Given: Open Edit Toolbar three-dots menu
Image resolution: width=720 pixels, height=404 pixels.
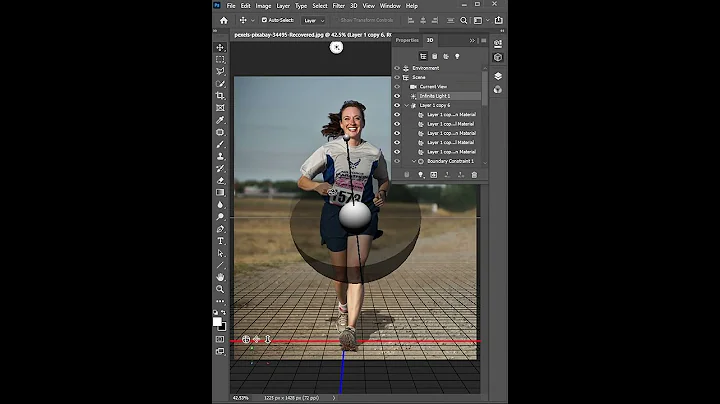Looking at the screenshot, I should click(x=220, y=301).
